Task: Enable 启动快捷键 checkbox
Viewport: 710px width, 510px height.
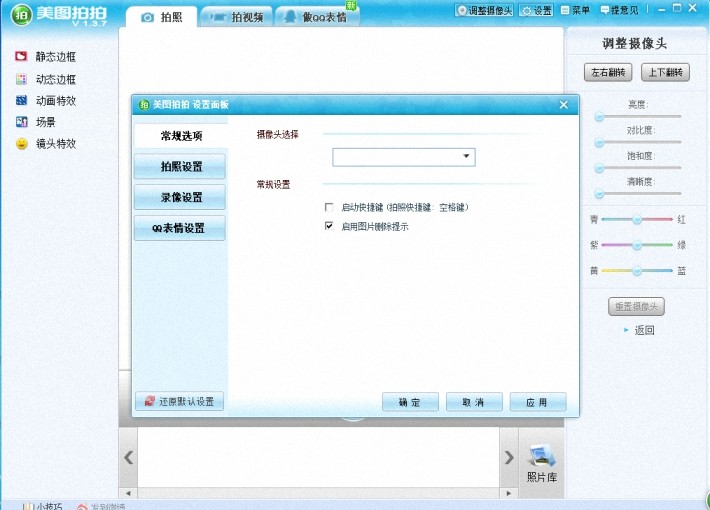Action: 329,207
